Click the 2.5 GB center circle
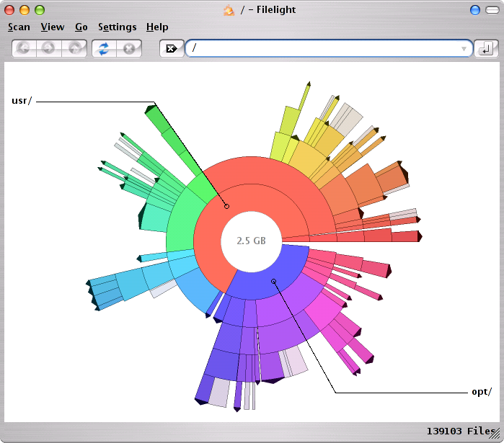Screen dimensions: 504x443 (x=251, y=241)
